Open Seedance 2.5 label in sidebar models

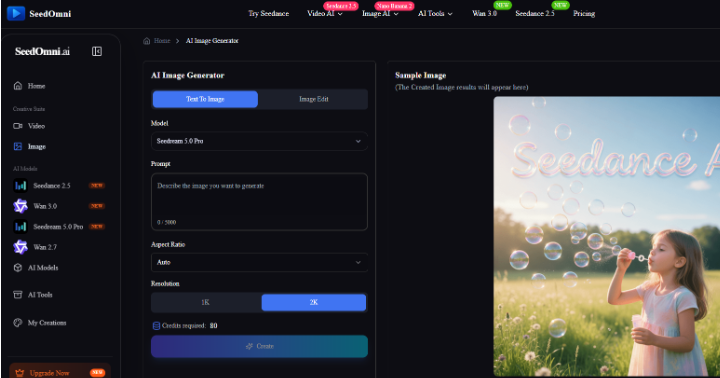[x=51, y=186]
